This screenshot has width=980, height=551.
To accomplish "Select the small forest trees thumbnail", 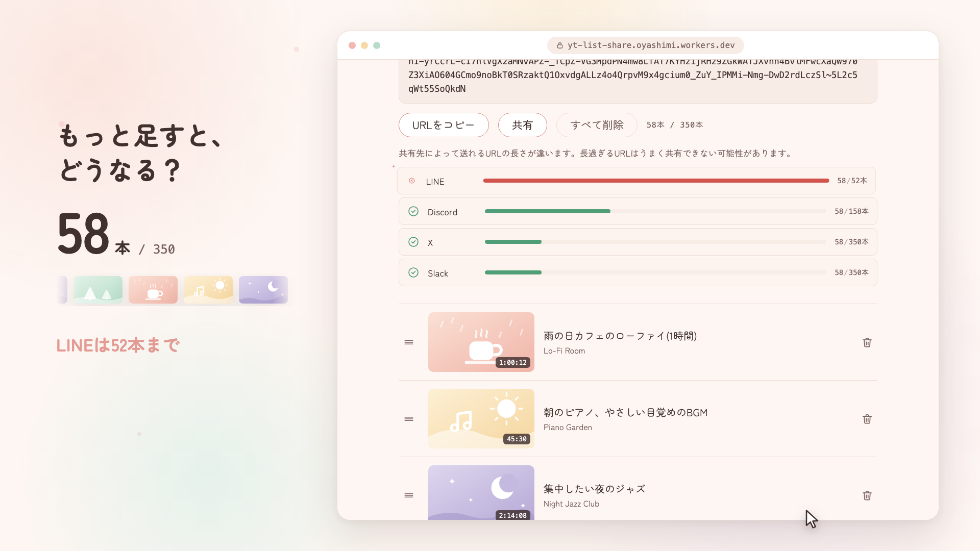I will pyautogui.click(x=98, y=290).
